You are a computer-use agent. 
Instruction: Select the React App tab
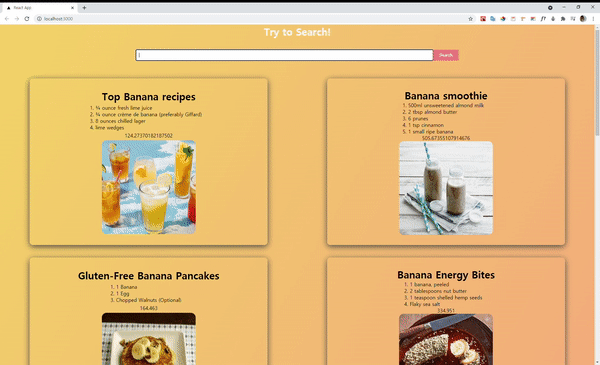[40, 8]
